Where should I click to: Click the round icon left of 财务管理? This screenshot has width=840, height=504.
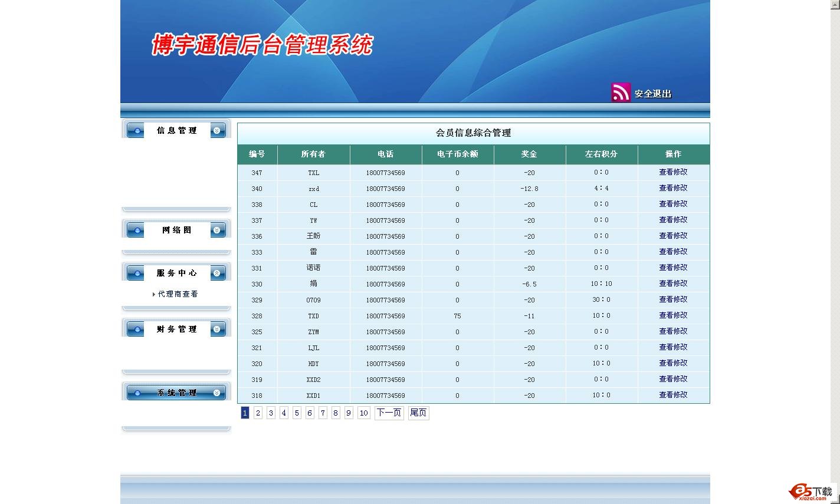click(x=136, y=330)
